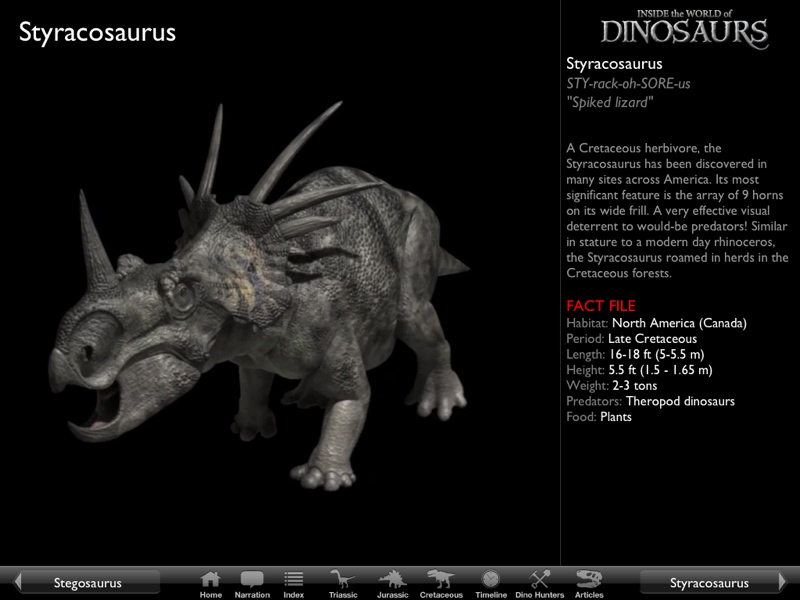The image size is (800, 600).
Task: Tap the Food value Plants
Action: pos(616,417)
